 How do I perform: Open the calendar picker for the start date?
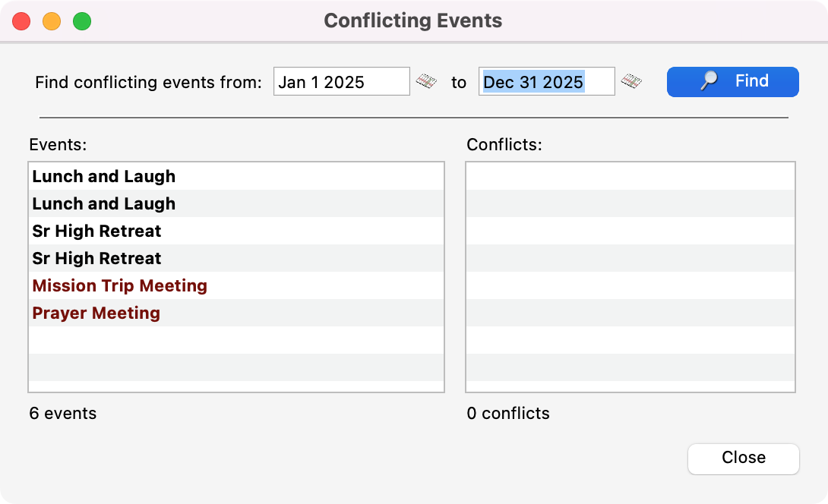pyautogui.click(x=426, y=81)
